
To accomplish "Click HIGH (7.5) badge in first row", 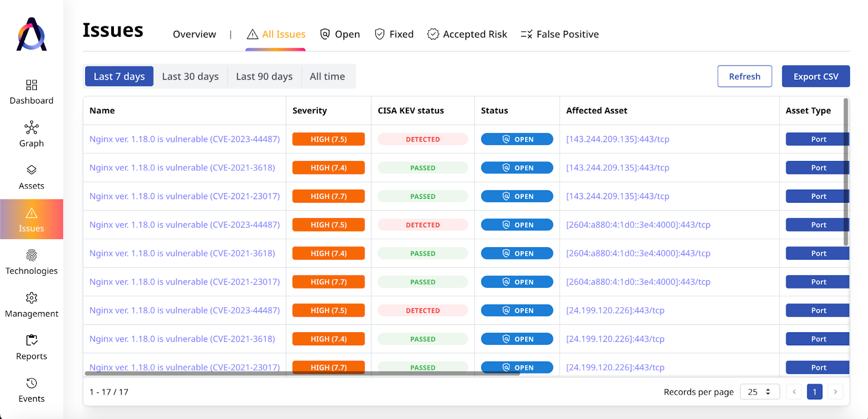I will (x=329, y=139).
